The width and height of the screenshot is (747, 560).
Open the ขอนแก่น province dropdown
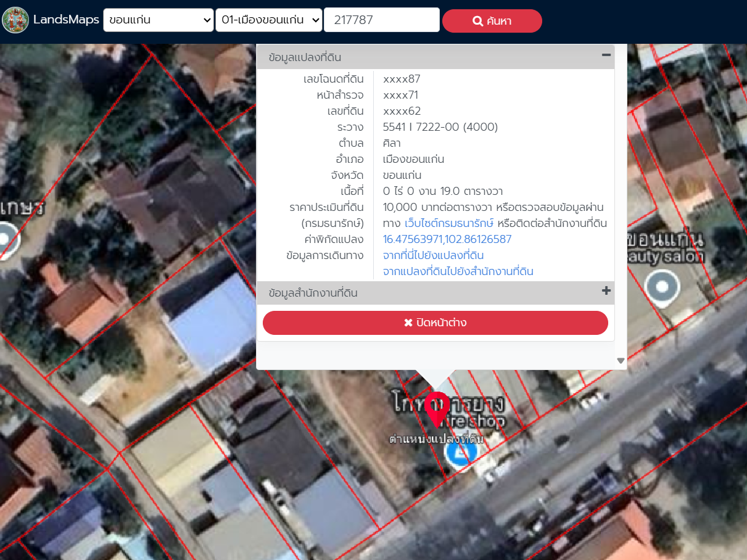159,20
